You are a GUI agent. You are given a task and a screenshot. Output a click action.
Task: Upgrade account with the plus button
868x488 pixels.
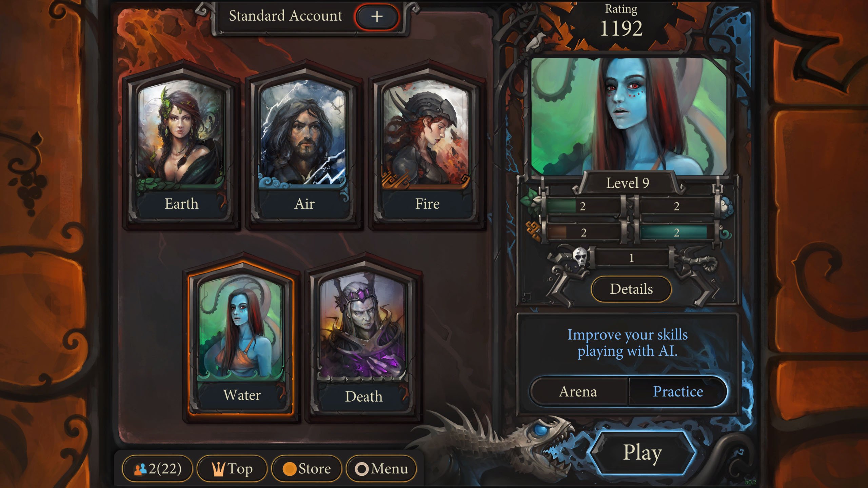tap(377, 16)
